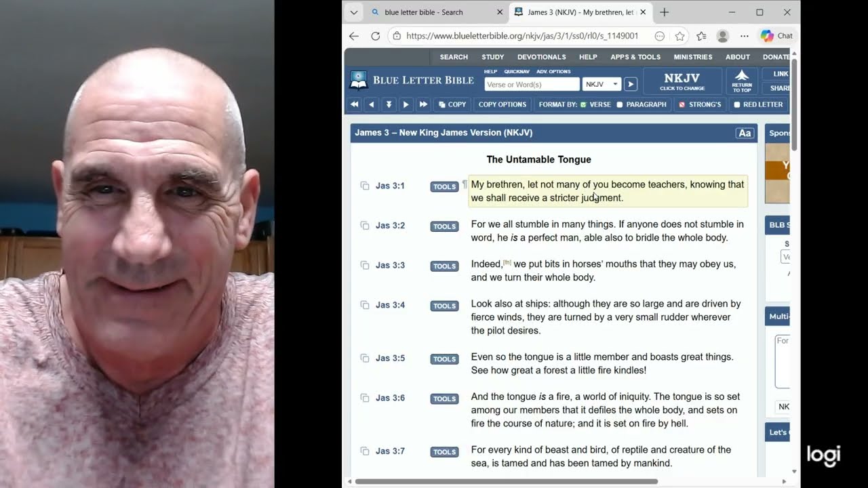Close the James 3 (NKJV) tab
Image resolution: width=868 pixels, height=488 pixels.
643,12
